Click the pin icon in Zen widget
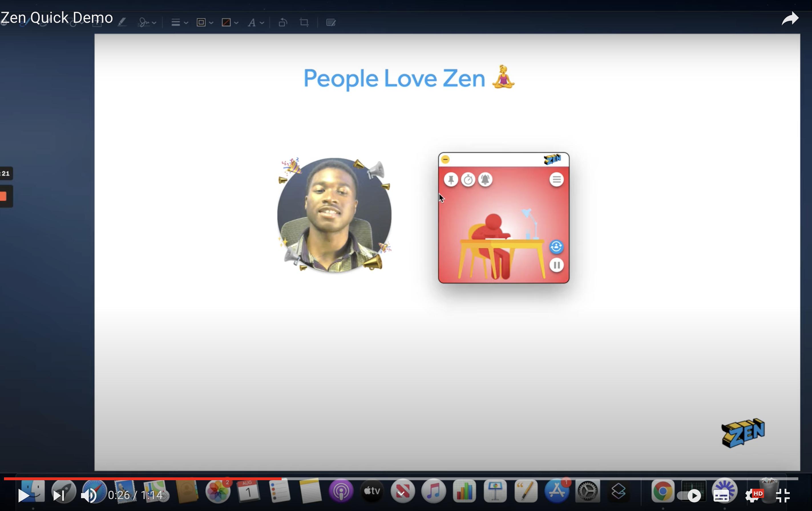This screenshot has width=812, height=511. pos(451,180)
